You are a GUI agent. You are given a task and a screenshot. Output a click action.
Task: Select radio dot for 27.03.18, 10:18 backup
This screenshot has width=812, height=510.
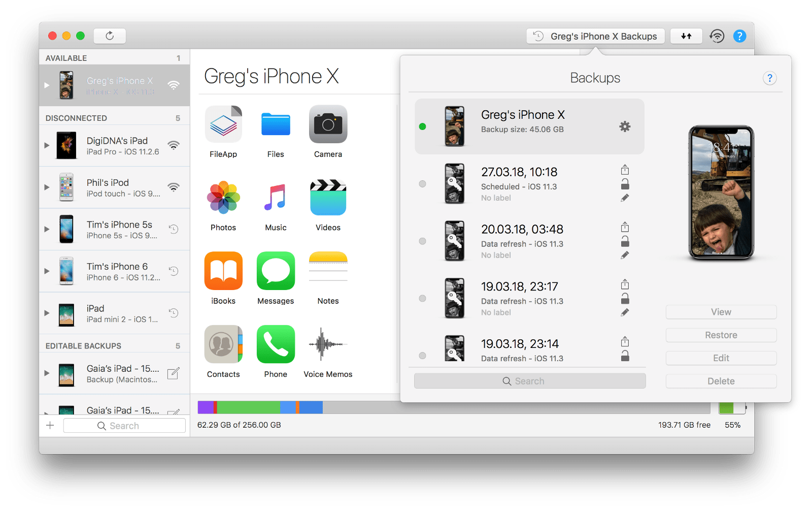click(x=422, y=184)
